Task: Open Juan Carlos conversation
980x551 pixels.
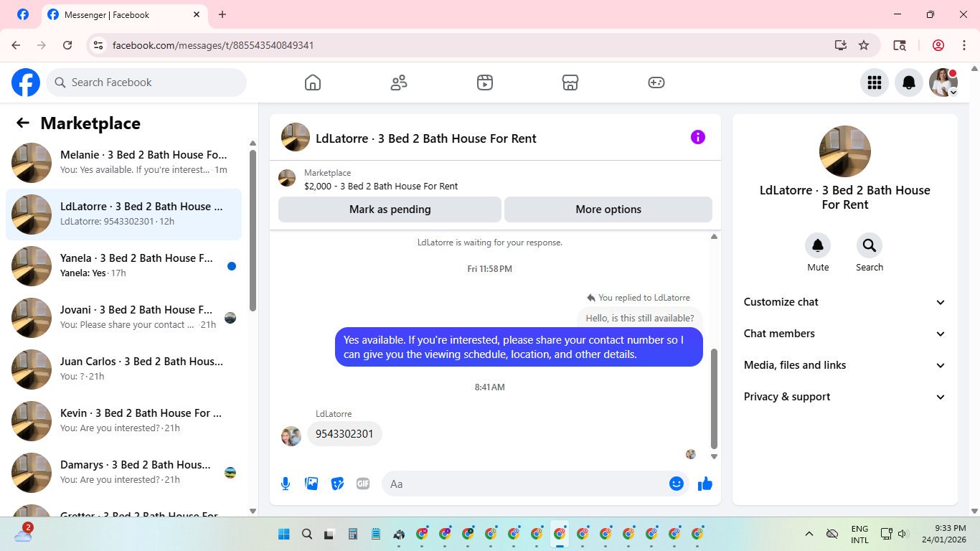Action: [x=123, y=369]
